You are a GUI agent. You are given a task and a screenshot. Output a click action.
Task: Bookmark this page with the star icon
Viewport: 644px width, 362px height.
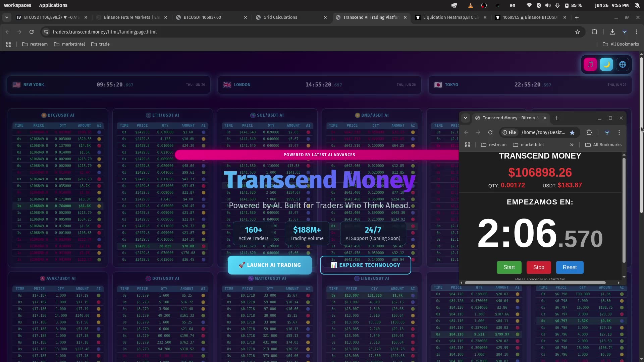(577, 32)
